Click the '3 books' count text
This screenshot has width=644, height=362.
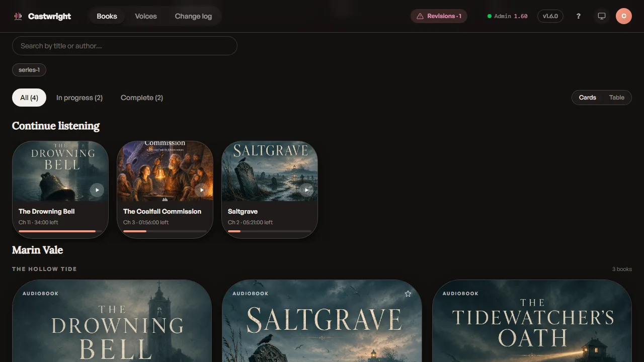pos(622,269)
